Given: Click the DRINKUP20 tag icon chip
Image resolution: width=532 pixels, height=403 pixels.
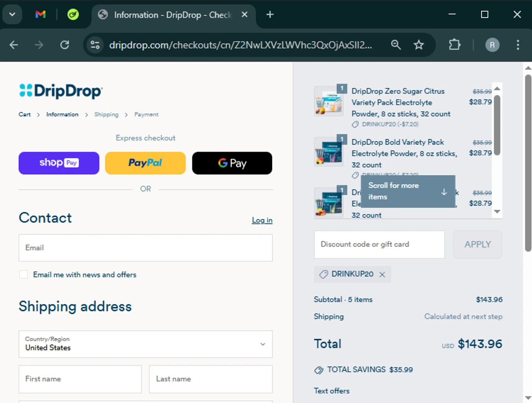Looking at the screenshot, I should [323, 274].
